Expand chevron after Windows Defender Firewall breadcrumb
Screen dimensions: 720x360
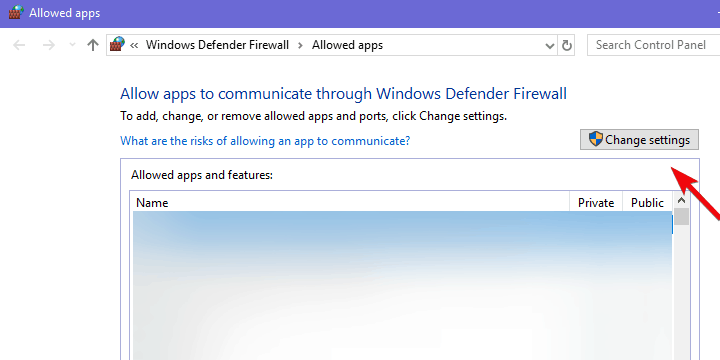300,45
